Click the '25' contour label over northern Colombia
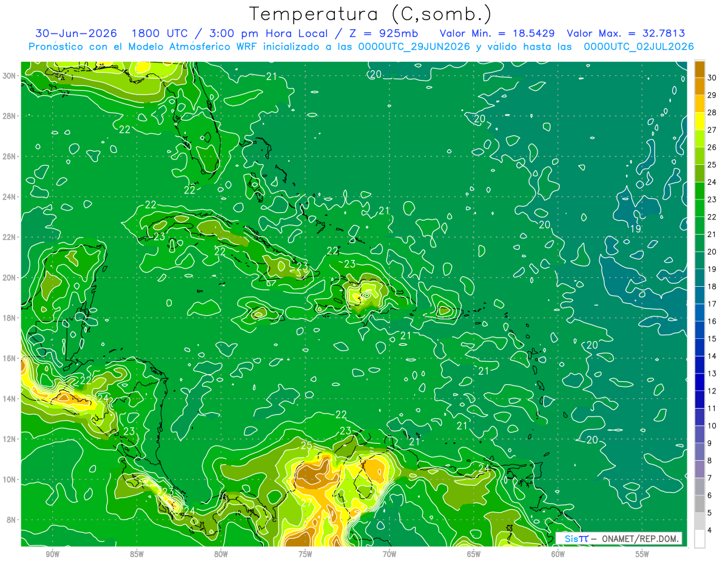Screen dimensions: 728x562 306,447
